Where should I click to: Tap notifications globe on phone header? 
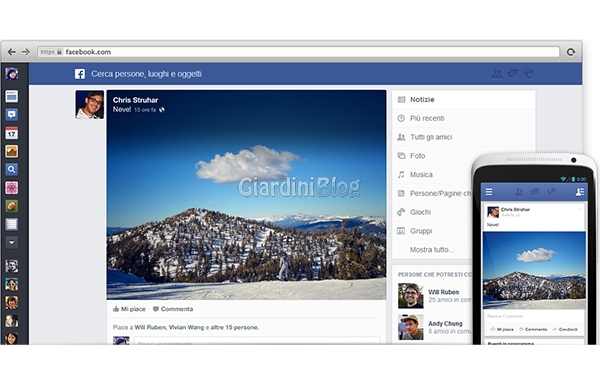[551, 192]
